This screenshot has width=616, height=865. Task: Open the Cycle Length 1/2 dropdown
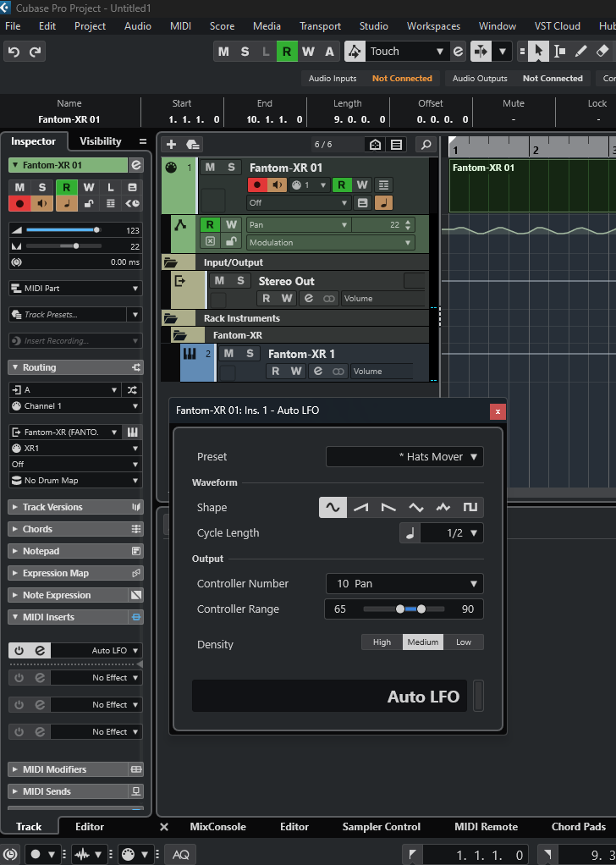click(451, 533)
